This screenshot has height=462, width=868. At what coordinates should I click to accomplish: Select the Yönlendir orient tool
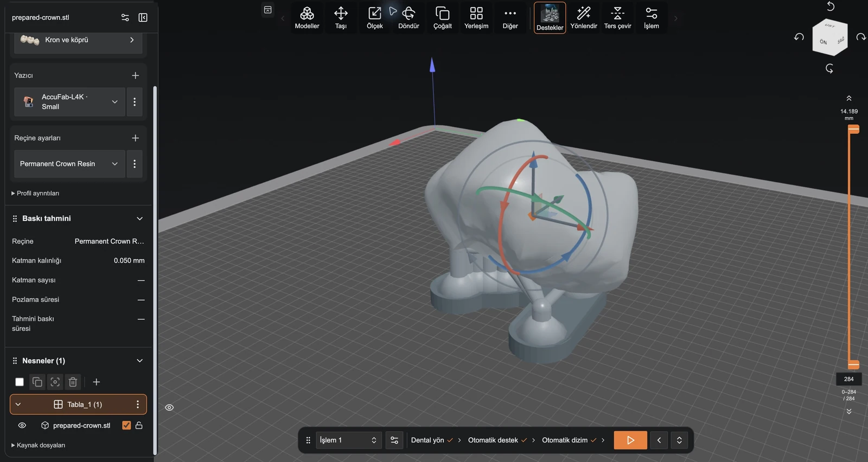tap(584, 18)
